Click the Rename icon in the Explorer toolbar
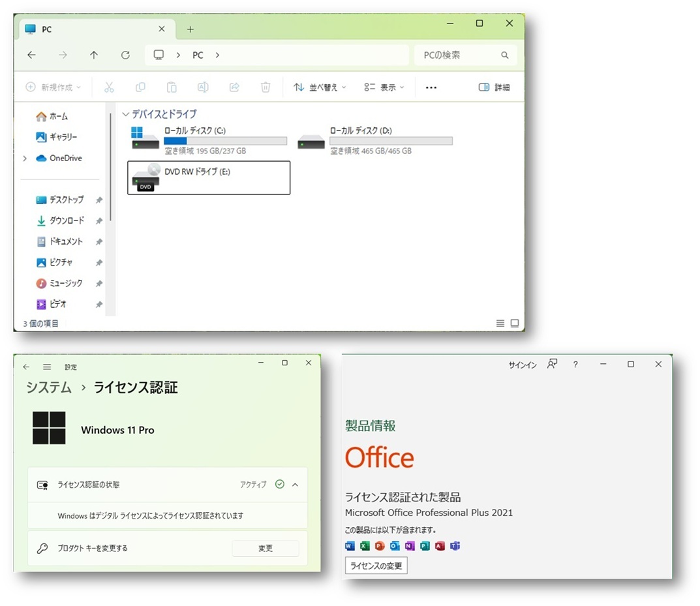The height and width of the screenshot is (606, 700). tap(203, 87)
